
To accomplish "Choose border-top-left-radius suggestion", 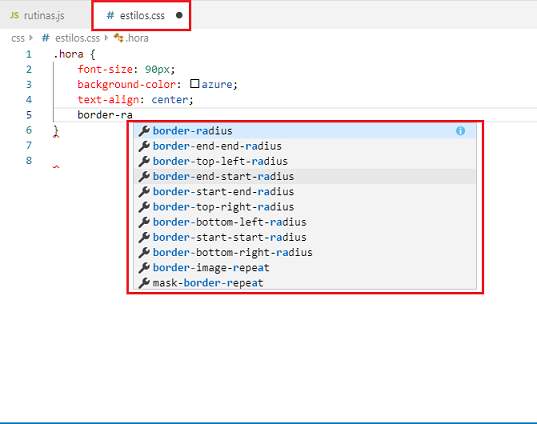I will 305,161.
